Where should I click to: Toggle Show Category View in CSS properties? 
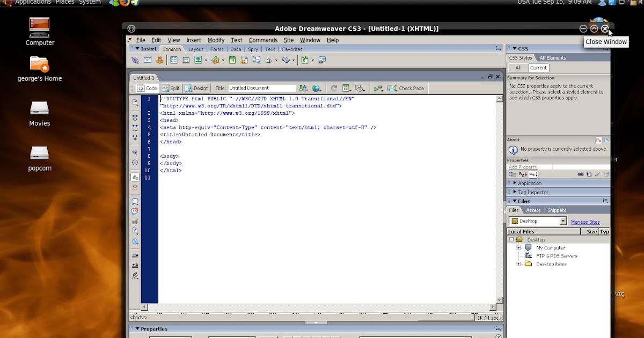(x=513, y=174)
